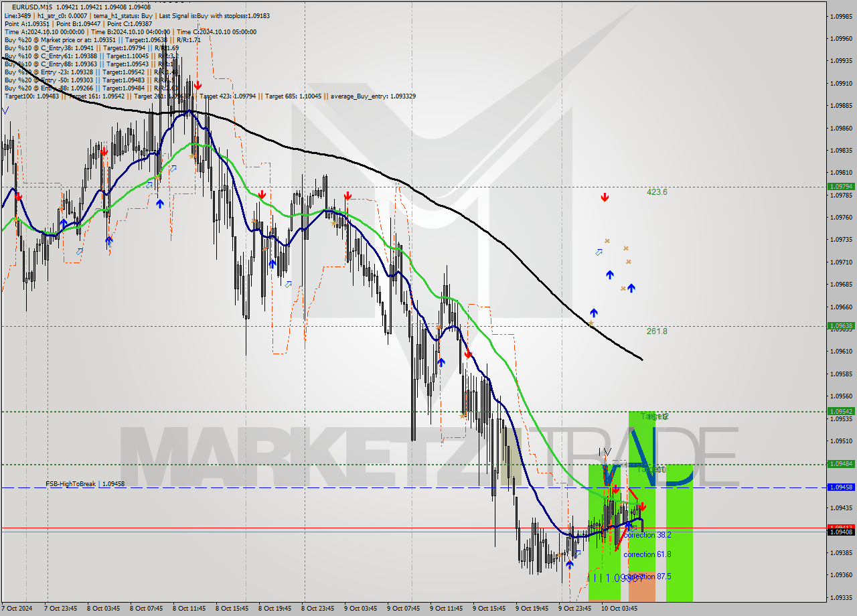Click the blue buy arrow near 9 Oct 23:45 low
The height and width of the screenshot is (616, 857).
click(x=569, y=564)
